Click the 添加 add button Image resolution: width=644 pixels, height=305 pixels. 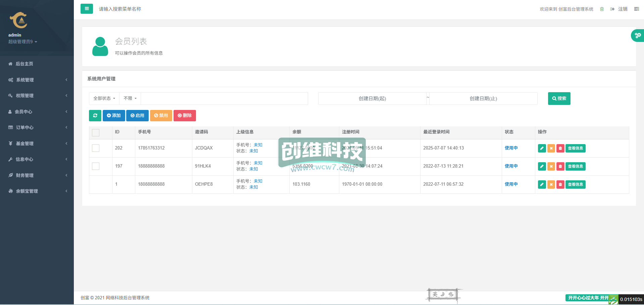coord(114,116)
